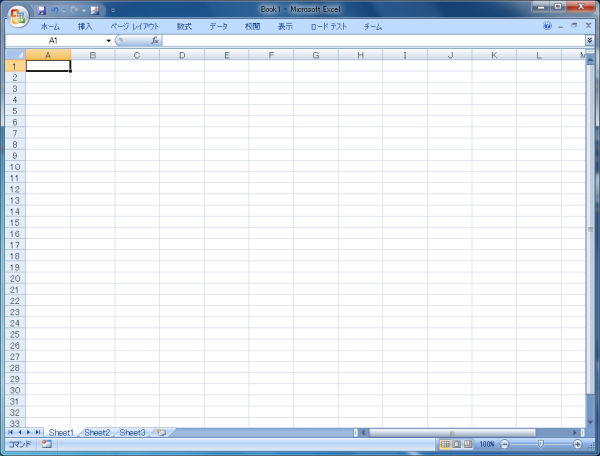Click vertical scrollbar up arrow
Viewport: 600px width, 456px height.
590,60
